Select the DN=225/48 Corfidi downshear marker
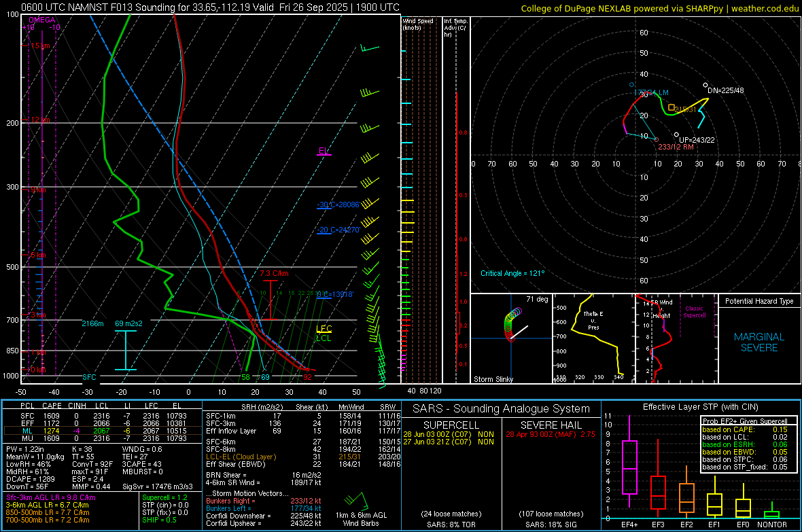Screen dimensions: 802x532 click(705, 85)
